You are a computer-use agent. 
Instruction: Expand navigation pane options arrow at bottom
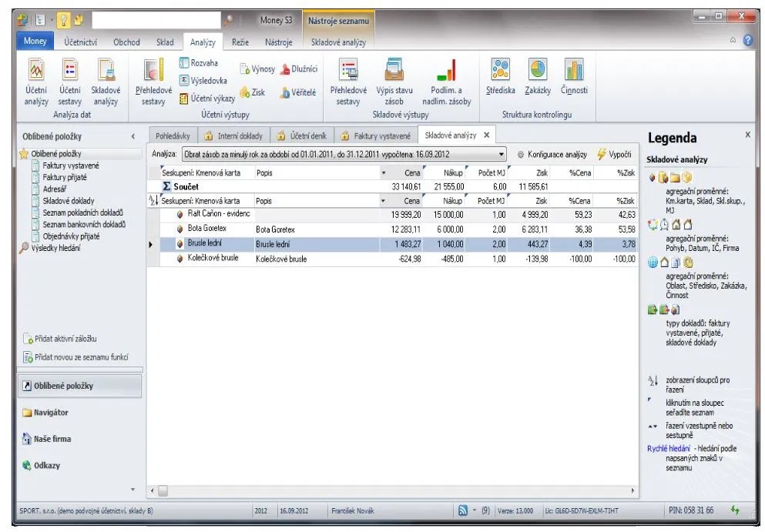tap(133, 490)
